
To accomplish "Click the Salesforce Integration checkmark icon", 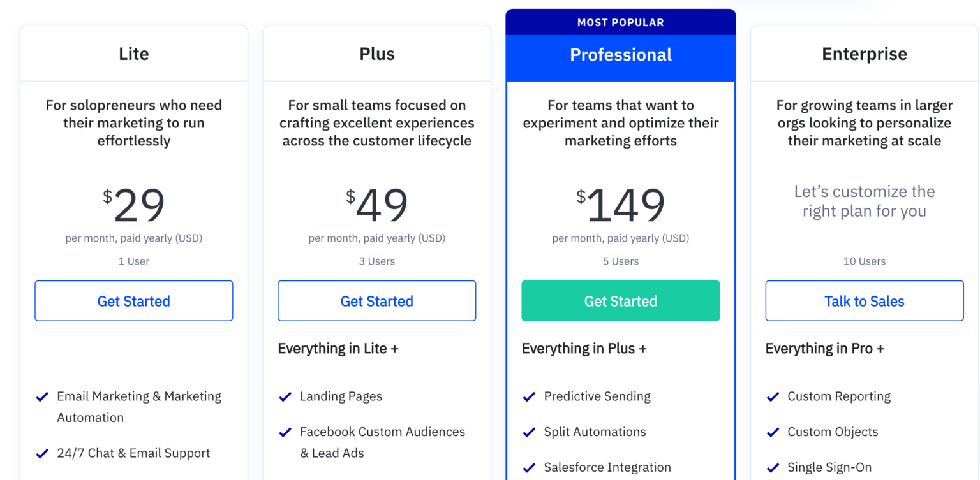I will pos(529,467).
